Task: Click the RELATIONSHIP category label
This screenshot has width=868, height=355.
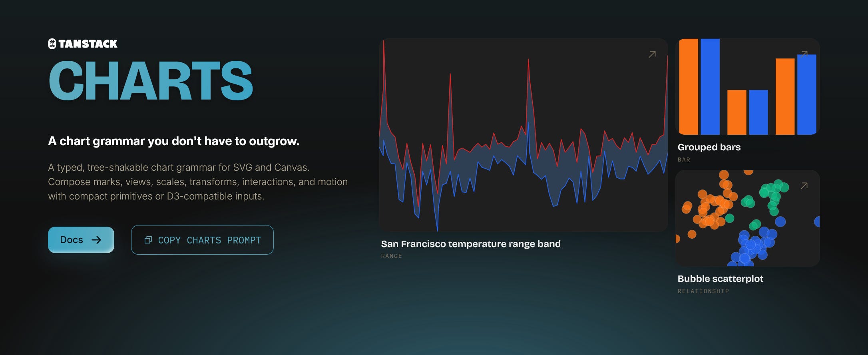Action: (703, 291)
